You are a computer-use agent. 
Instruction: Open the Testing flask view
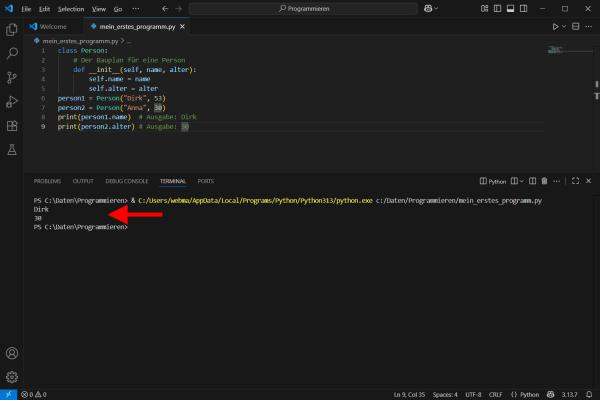click(12, 150)
